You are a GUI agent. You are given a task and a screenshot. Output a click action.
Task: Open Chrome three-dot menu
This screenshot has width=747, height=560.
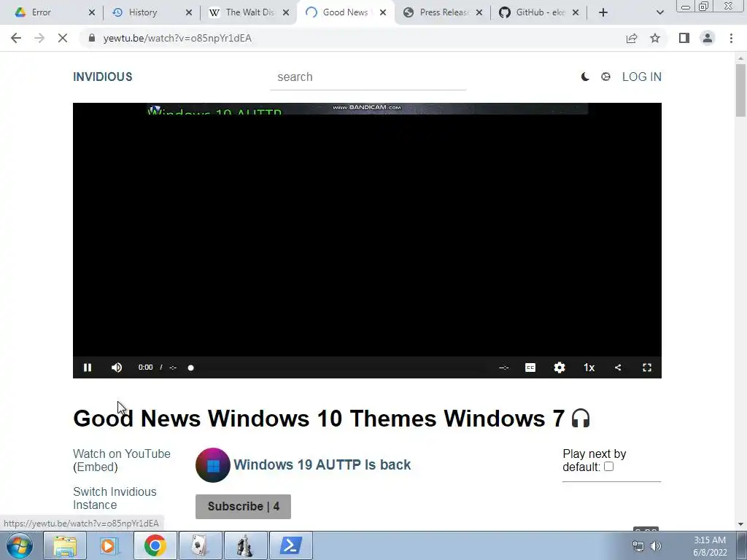coord(731,38)
